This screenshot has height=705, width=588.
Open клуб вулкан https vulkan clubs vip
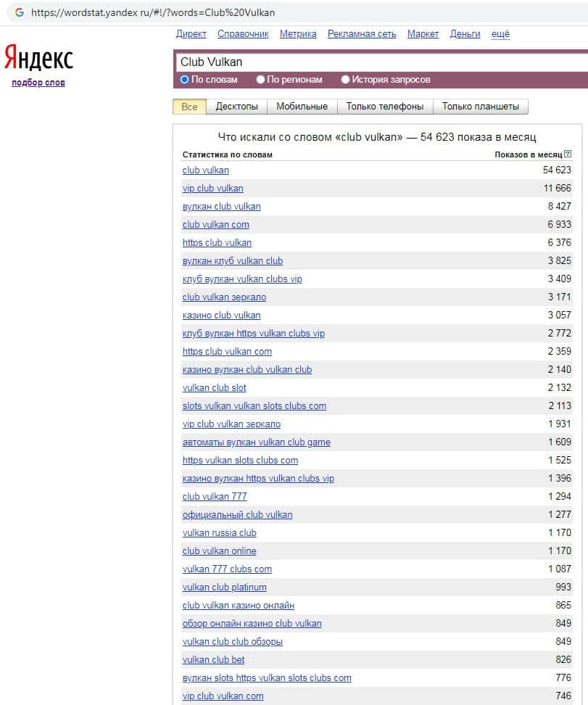pyautogui.click(x=254, y=333)
